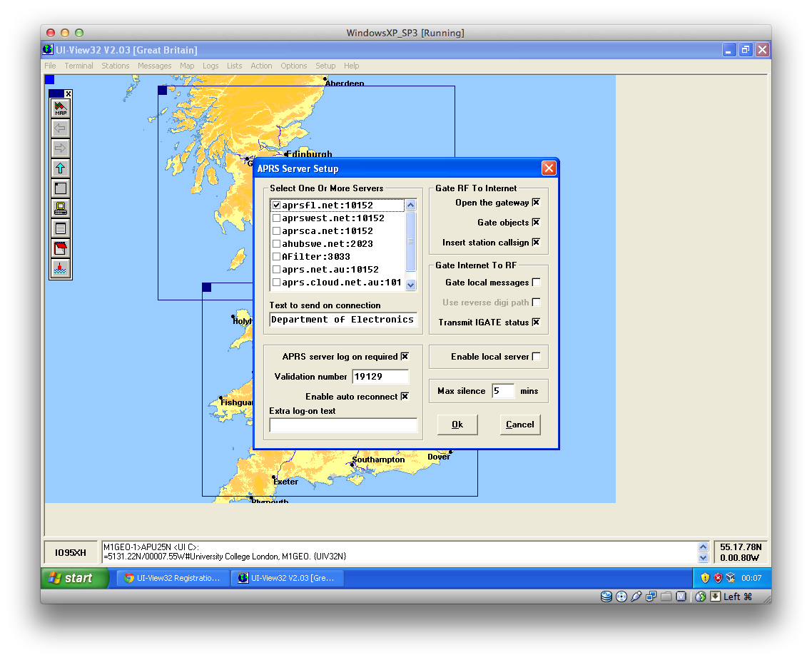Click the VirtualBox mouse integration icon
The height and width of the screenshot is (660, 812).
tap(700, 596)
